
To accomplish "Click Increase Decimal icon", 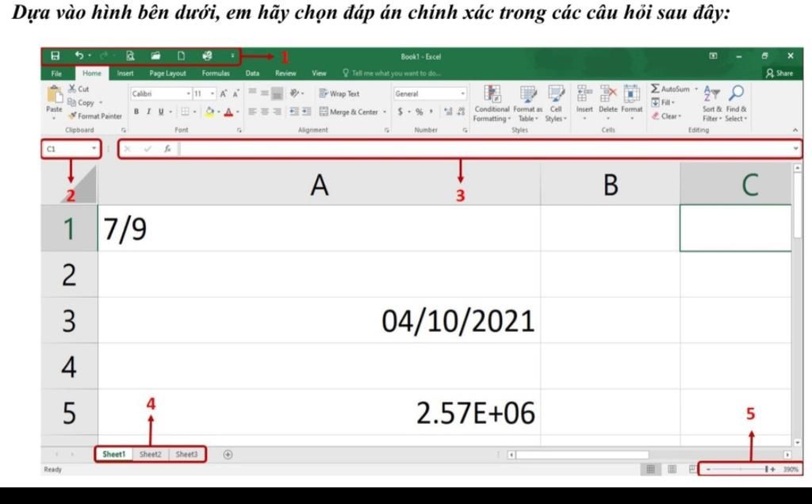I will tap(448, 111).
